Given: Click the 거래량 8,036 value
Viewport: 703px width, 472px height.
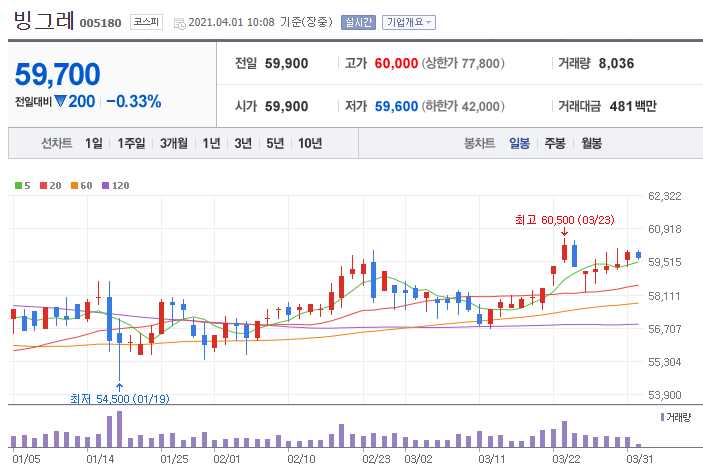Looking at the screenshot, I should click(x=616, y=63).
